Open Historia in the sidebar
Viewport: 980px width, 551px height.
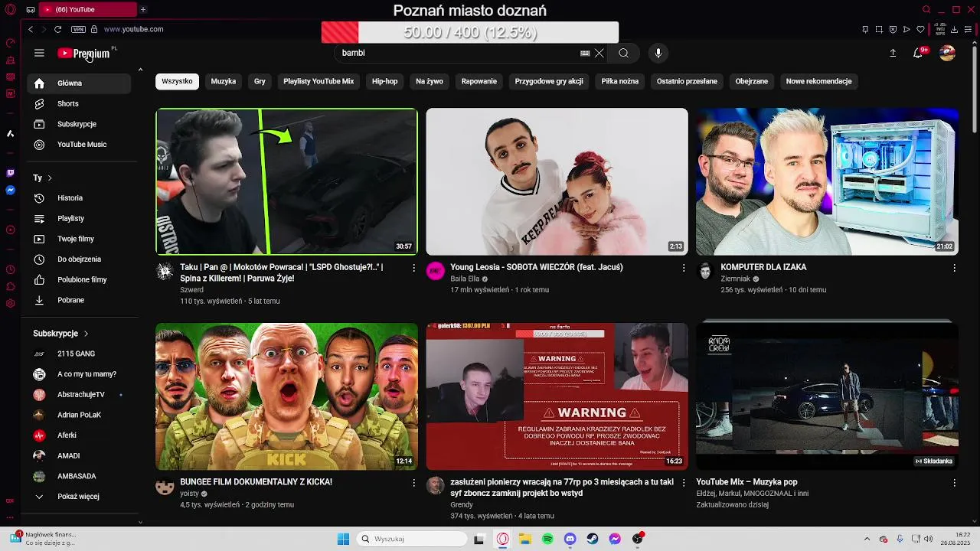click(79, 198)
